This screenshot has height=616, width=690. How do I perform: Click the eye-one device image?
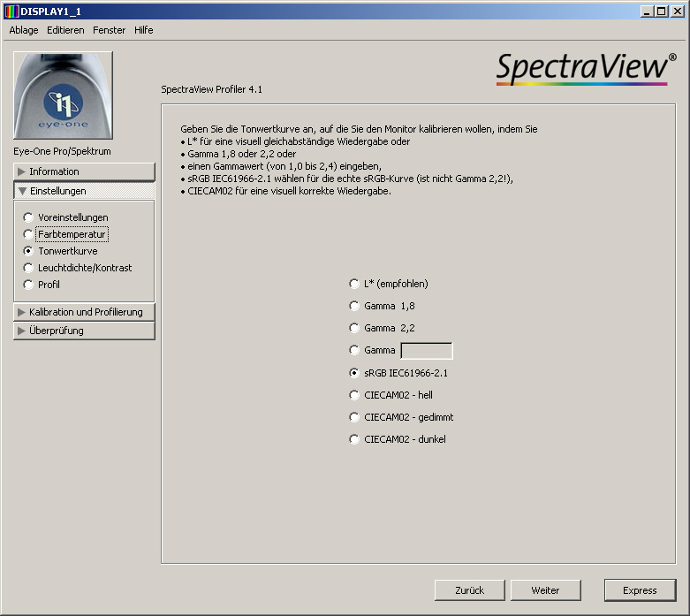63,95
